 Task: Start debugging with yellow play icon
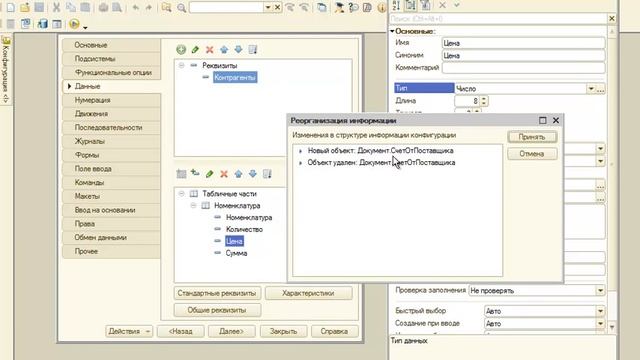coord(74,24)
